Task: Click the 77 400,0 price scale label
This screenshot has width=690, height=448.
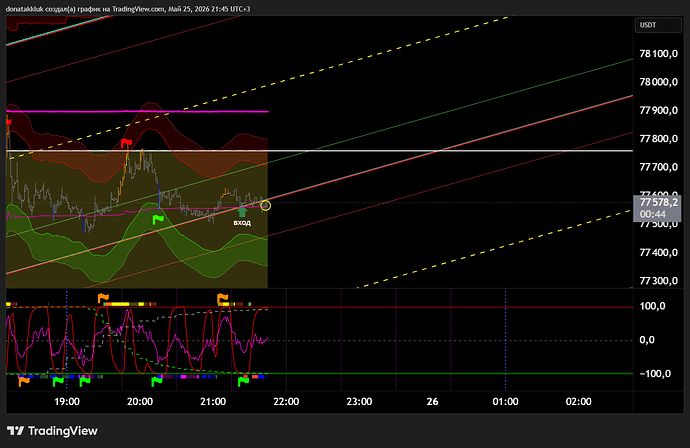Action: [659, 253]
